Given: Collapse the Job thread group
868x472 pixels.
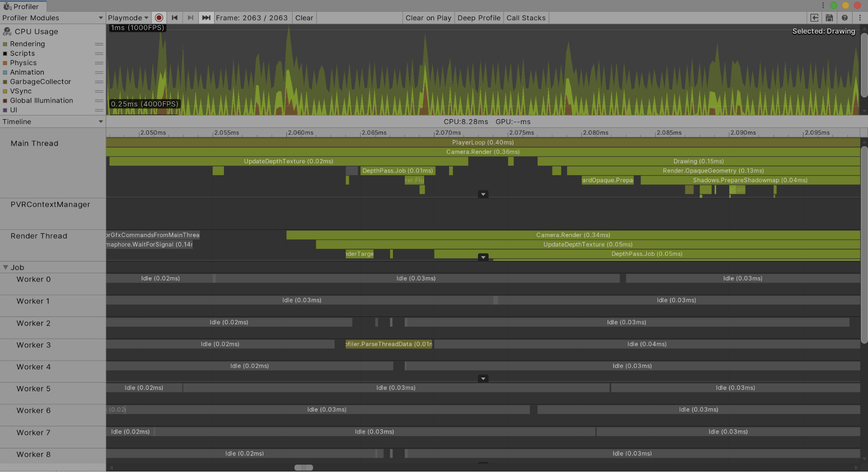Looking at the screenshot, I should click(6, 268).
